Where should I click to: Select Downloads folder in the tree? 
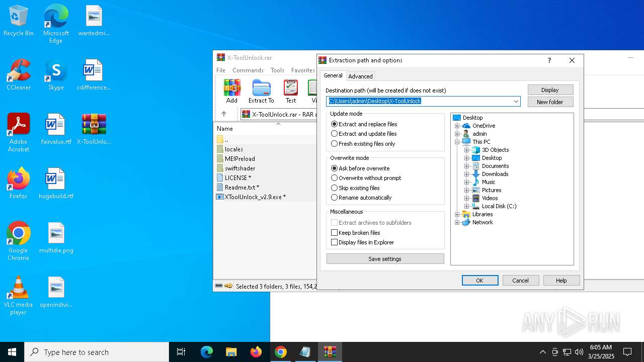tap(495, 174)
